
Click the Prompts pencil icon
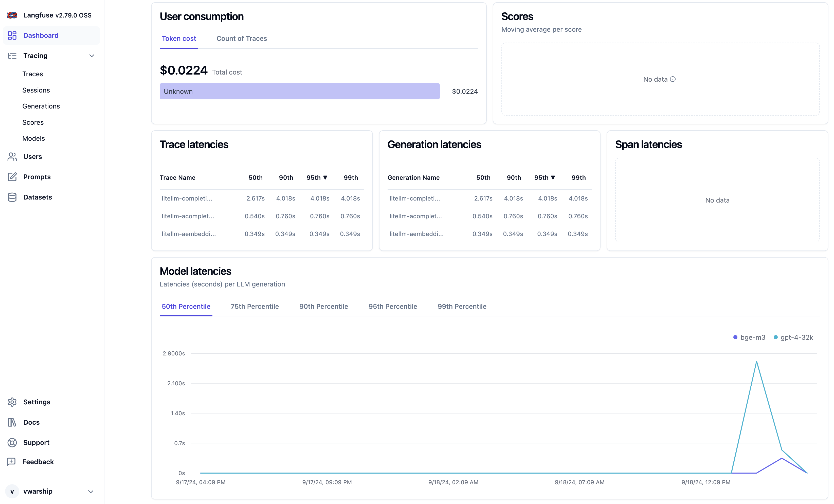pos(12,177)
